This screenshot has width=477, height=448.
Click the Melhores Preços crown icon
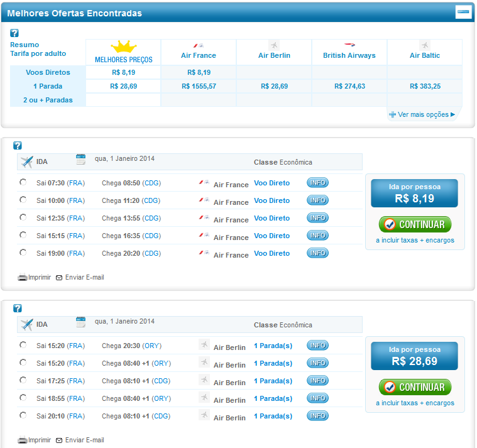(x=124, y=47)
